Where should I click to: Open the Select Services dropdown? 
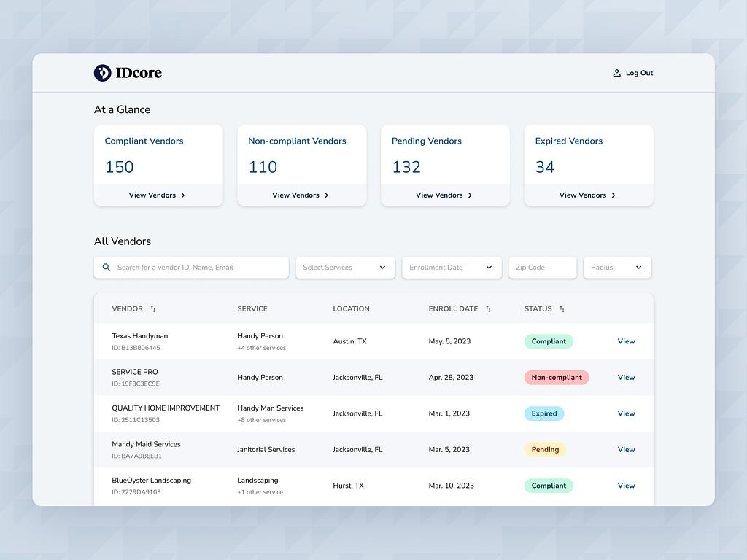pyautogui.click(x=345, y=268)
